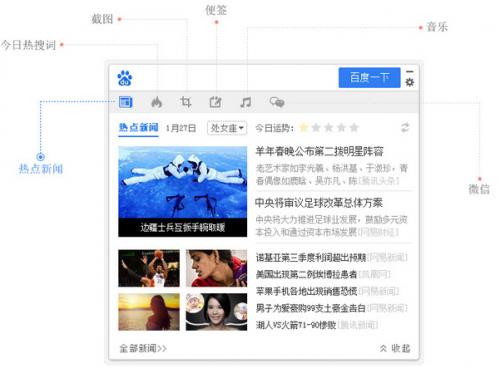Minimize the widget with the dash button
The image size is (500, 383).
pos(410,72)
